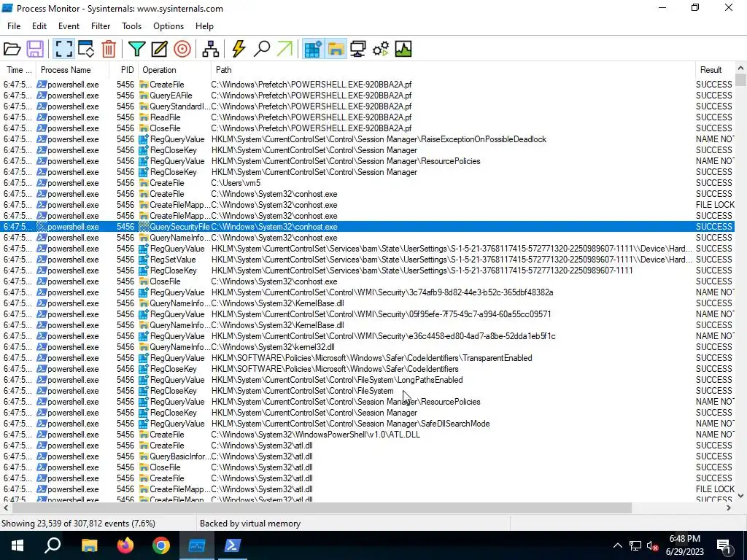This screenshot has height=560, width=747.
Task: Open the Event menu
Action: pos(69,26)
